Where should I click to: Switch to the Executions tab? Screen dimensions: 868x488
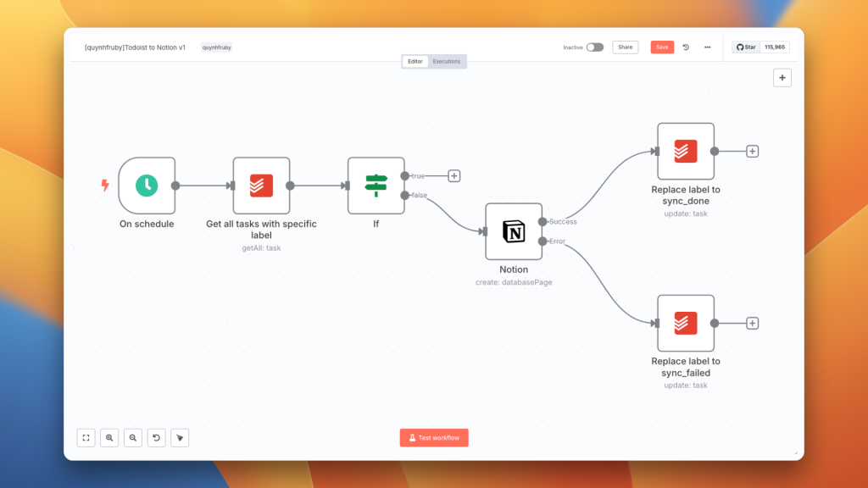point(447,61)
